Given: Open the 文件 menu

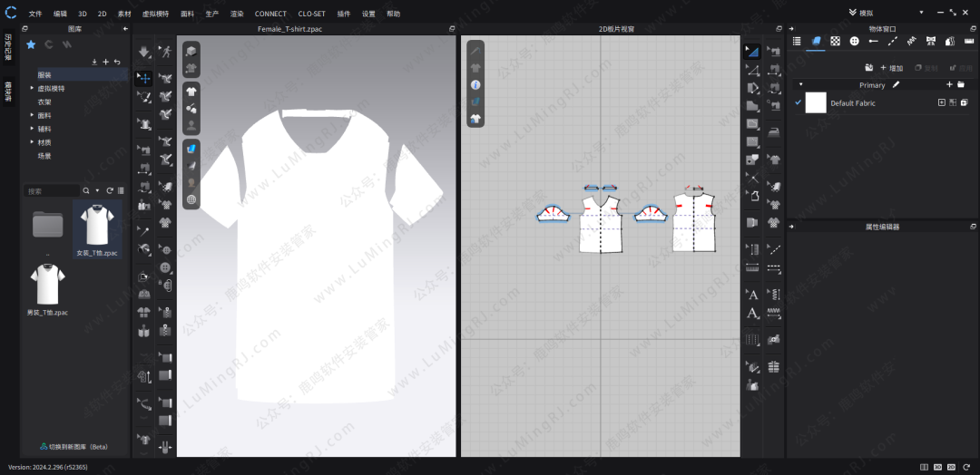Looking at the screenshot, I should 35,14.
